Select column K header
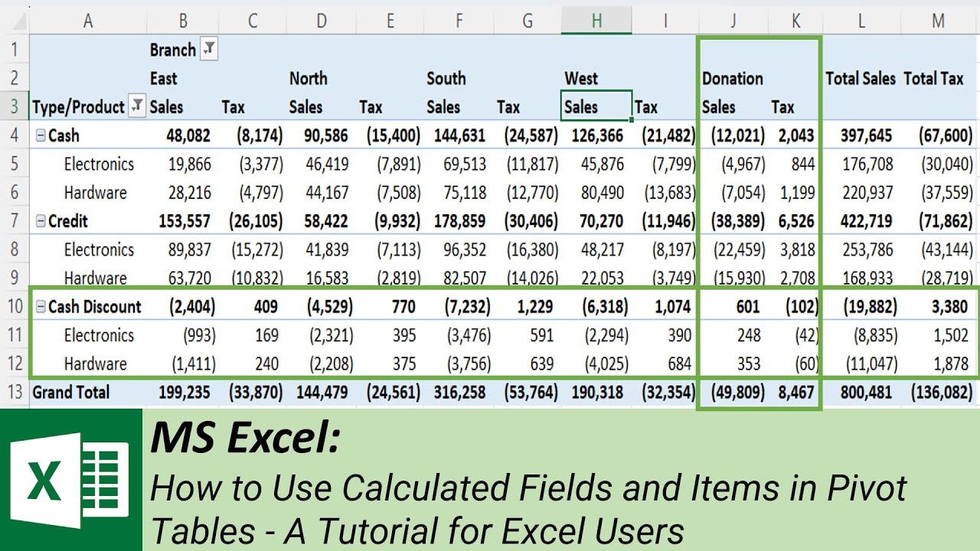 coord(795,21)
